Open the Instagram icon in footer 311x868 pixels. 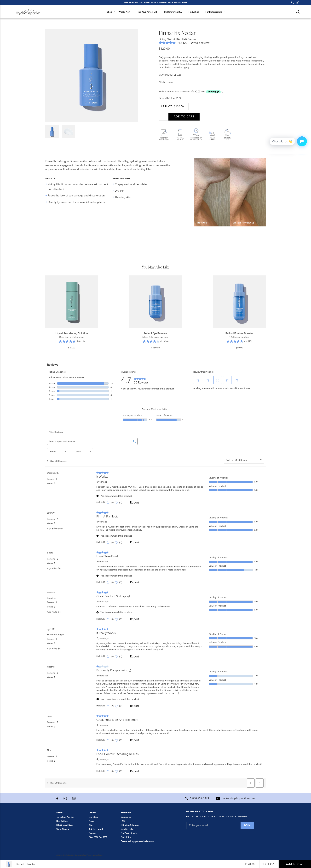[65, 798]
